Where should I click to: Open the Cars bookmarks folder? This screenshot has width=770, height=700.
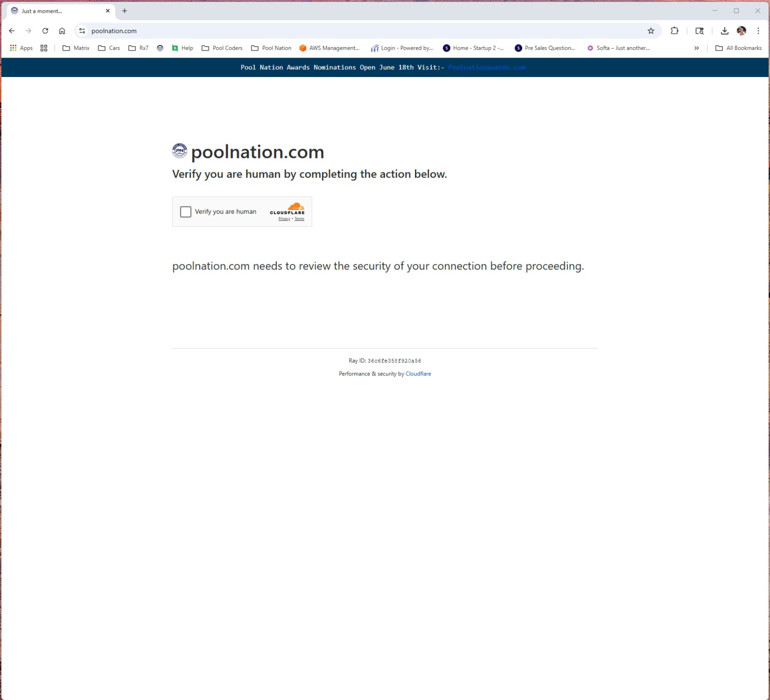(109, 48)
